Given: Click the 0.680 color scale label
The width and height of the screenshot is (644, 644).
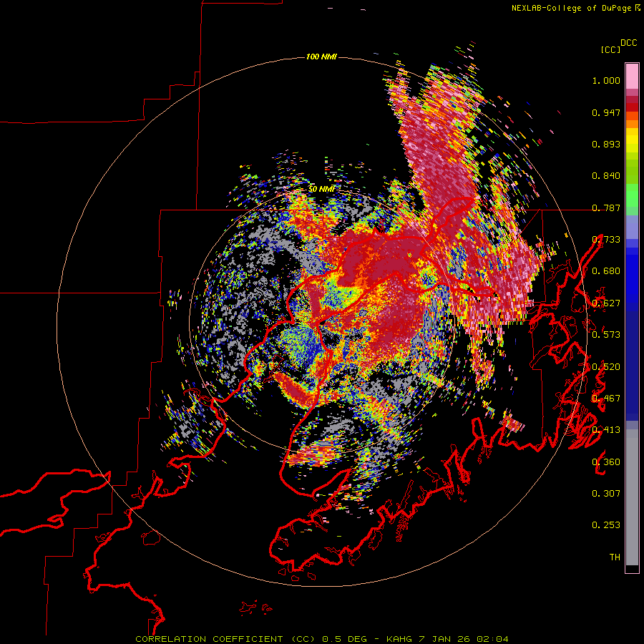Looking at the screenshot, I should (x=606, y=271).
